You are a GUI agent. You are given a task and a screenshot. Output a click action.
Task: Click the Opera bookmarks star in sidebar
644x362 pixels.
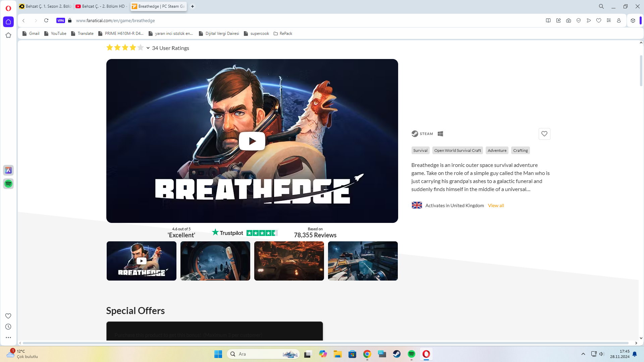click(8, 35)
